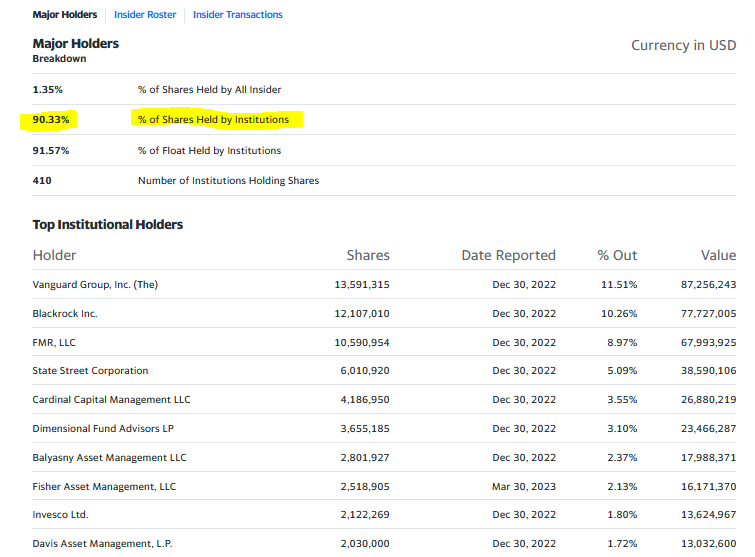755x557 pixels.
Task: Click FMR's 8.97% out value
Action: [x=622, y=342]
